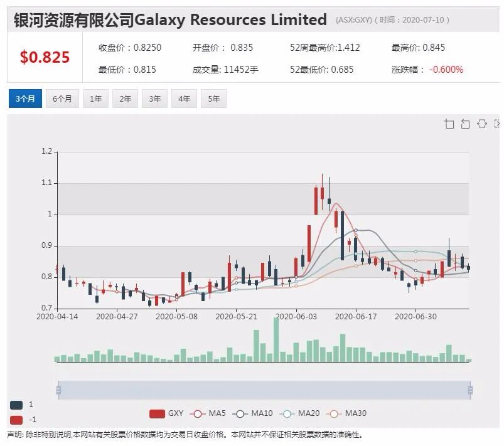
Task: Open the 1年 chart range
Action: (96, 98)
